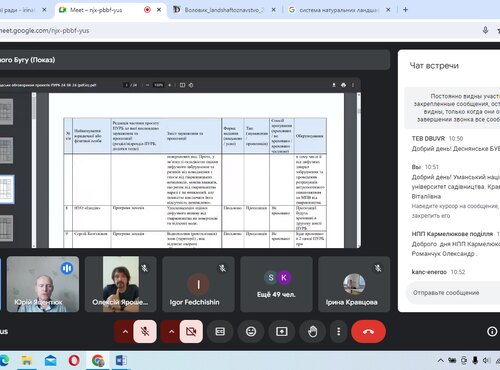Click the kanc-energo chat sender name

429,272
